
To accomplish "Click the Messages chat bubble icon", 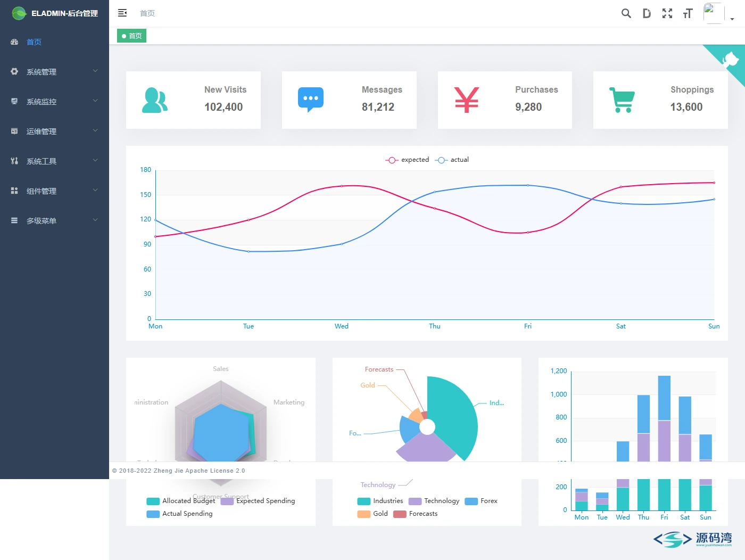I will point(311,100).
